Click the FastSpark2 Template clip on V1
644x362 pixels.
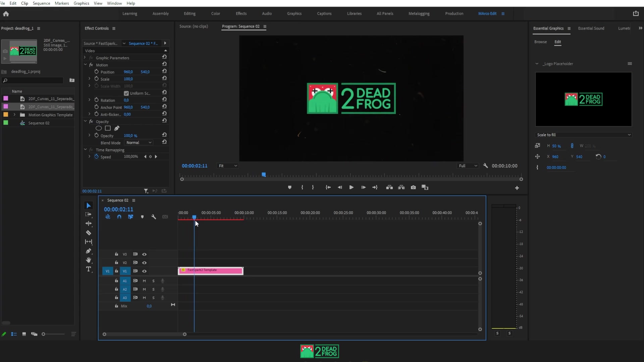[x=211, y=270]
